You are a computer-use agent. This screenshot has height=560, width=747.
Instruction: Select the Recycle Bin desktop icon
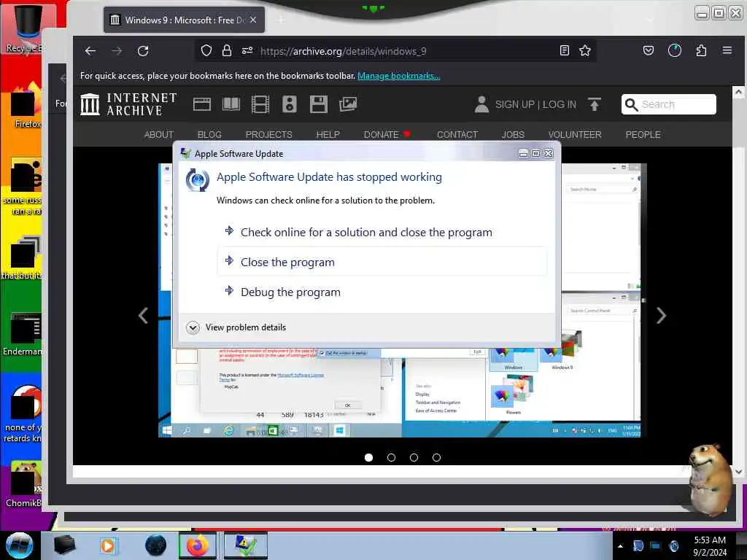[27, 28]
